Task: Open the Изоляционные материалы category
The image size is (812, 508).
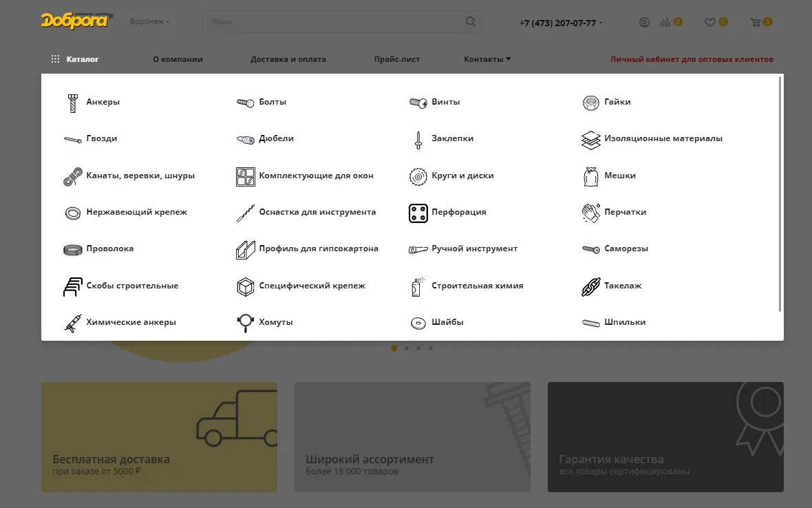Action: coord(663,138)
